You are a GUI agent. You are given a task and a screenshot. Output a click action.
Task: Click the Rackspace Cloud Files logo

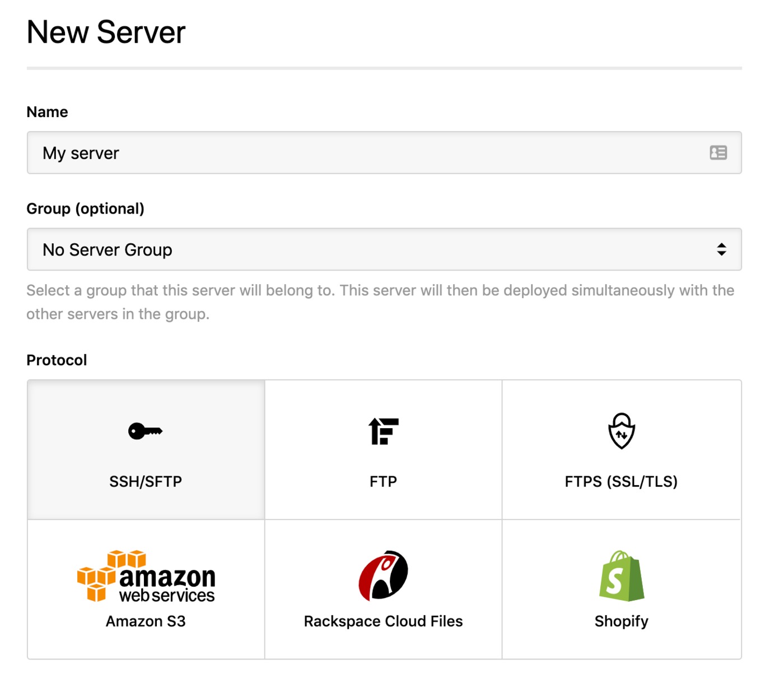pos(383,575)
